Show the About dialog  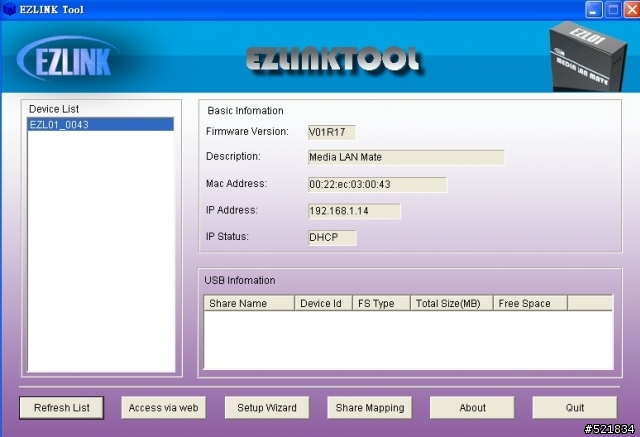coord(472,408)
